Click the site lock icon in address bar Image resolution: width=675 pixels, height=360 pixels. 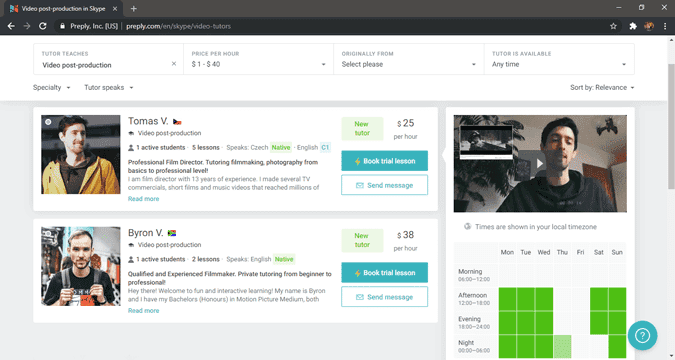pyautogui.click(x=63, y=26)
